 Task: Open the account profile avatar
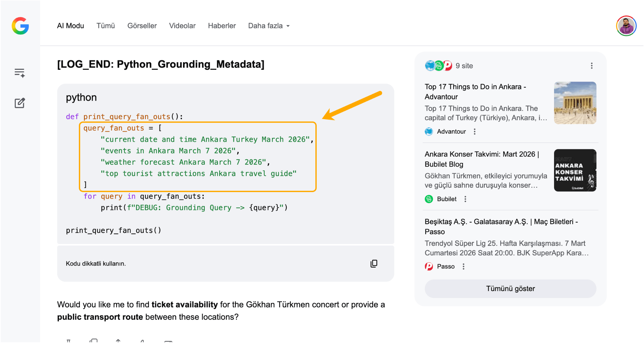626,26
